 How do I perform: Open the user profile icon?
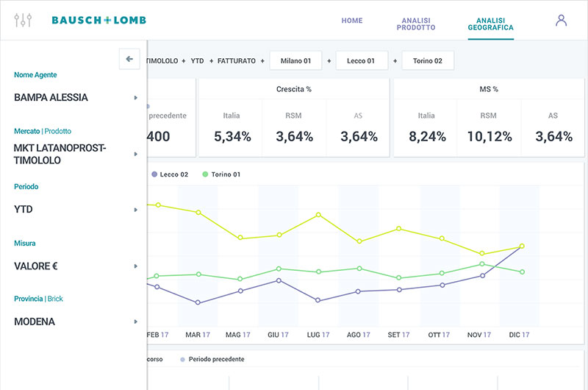pyautogui.click(x=561, y=21)
